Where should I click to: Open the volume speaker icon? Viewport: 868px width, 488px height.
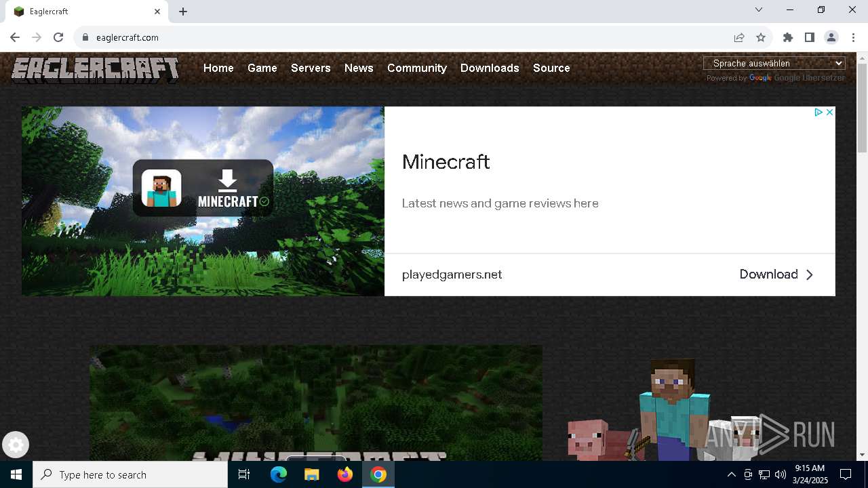780,474
